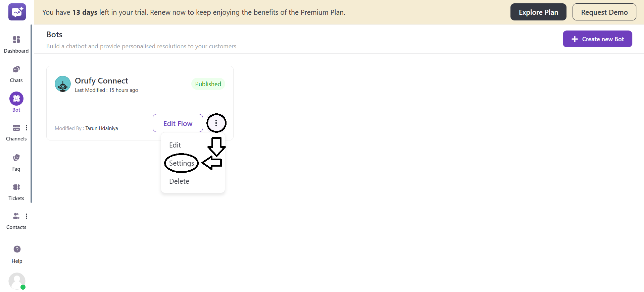
Task: Open the three-dot menu on the bot card
Action: (216, 123)
